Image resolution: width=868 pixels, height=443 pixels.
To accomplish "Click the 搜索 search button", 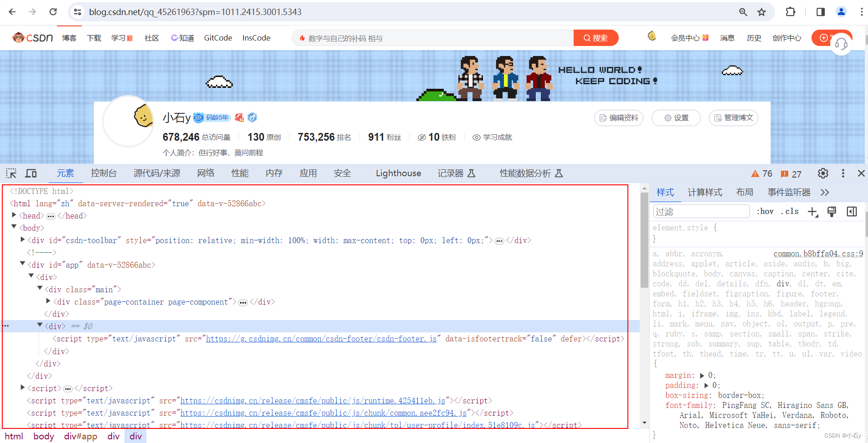I will pos(596,38).
